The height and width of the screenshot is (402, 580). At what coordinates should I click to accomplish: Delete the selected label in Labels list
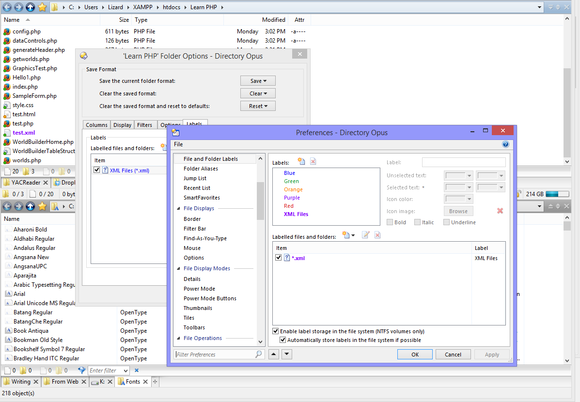pos(313,162)
